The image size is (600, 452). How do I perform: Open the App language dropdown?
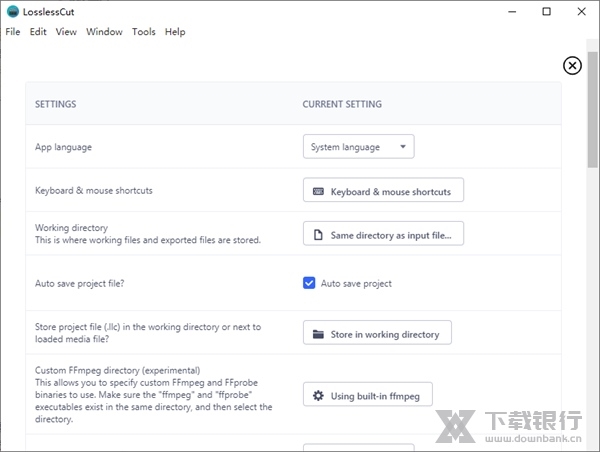[357, 147]
